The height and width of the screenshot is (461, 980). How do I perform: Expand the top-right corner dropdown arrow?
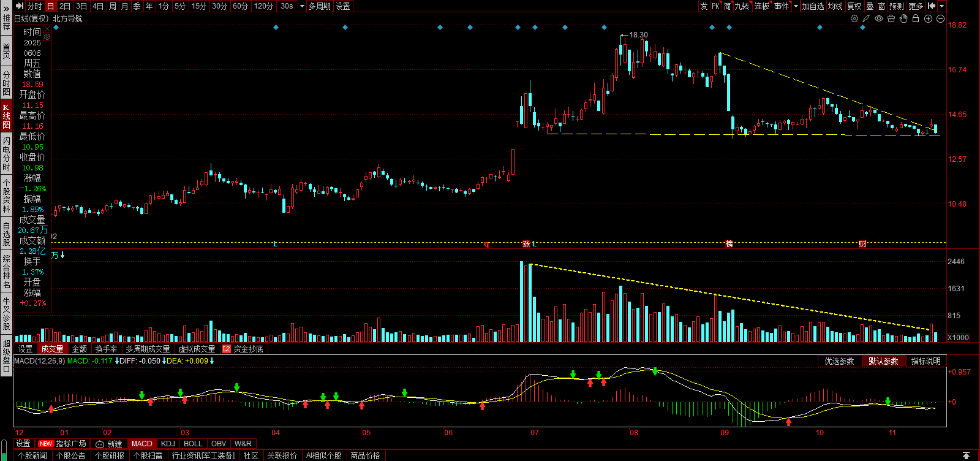click(x=942, y=6)
